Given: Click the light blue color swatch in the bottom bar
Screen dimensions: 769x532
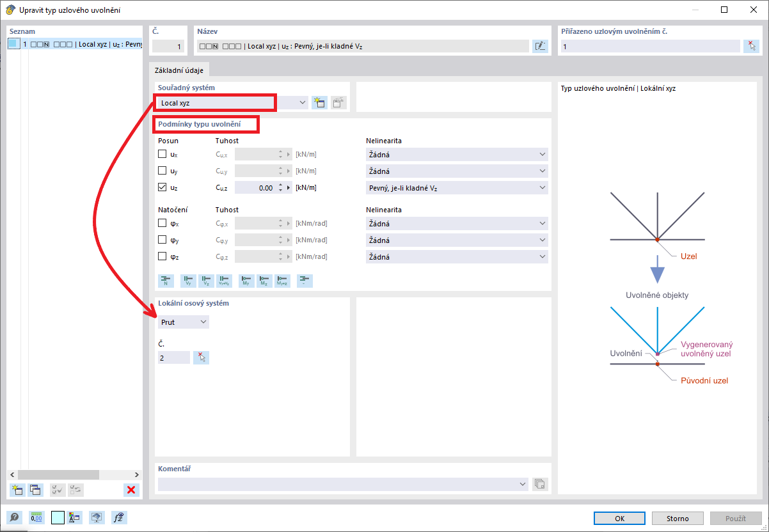Looking at the screenshot, I should [58, 518].
